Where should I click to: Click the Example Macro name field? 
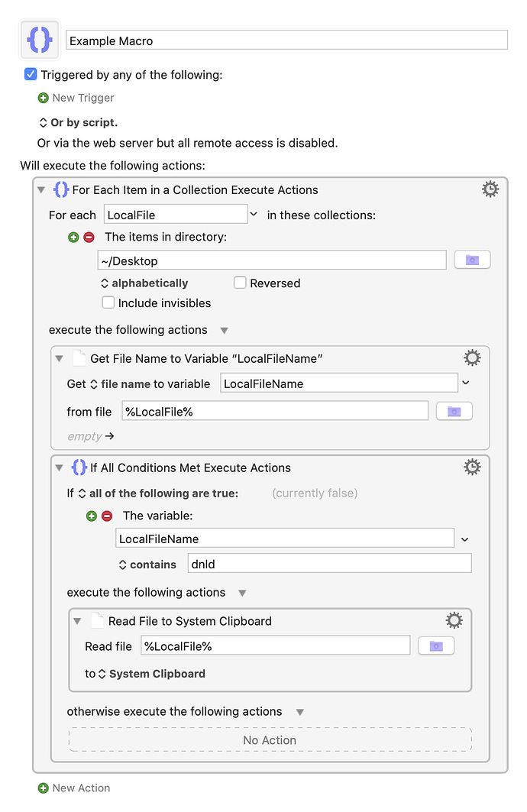(287, 40)
